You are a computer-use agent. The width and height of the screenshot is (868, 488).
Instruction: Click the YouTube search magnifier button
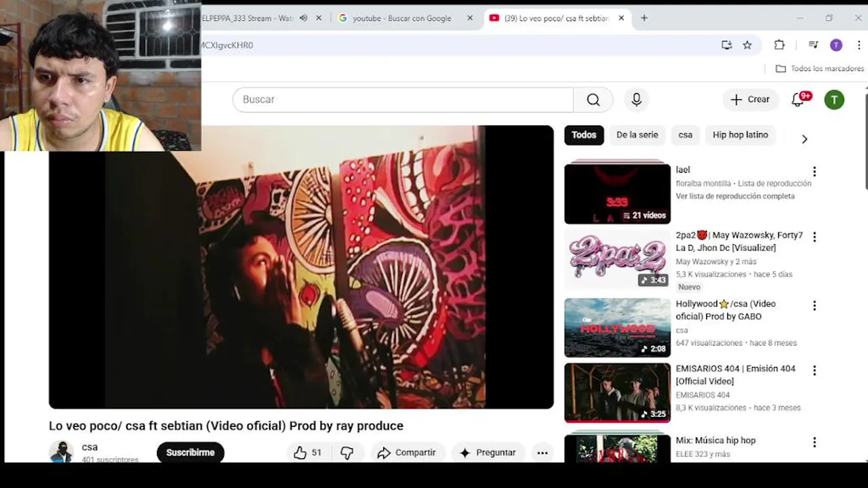click(x=593, y=100)
